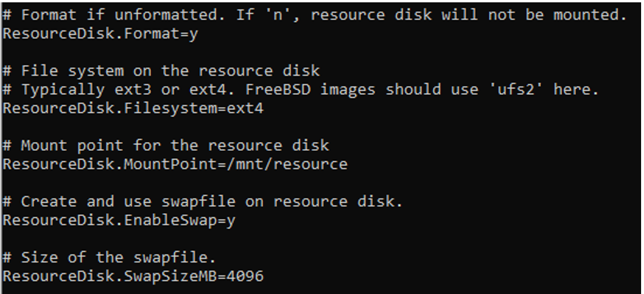Click the 'Create and use swapfile' comment
Screen dimensions: 644x294
(128, 201)
